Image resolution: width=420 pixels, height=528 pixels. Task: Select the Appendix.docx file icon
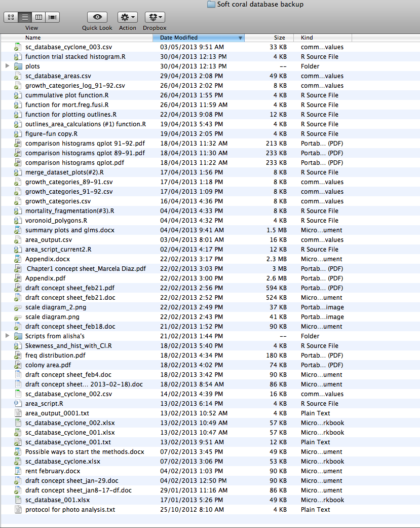point(18,259)
